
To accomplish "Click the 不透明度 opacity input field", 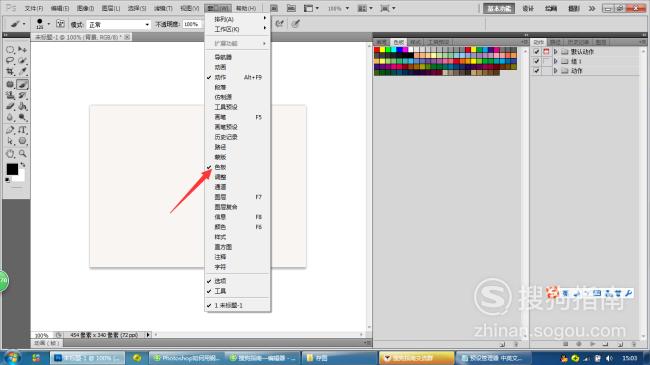I will coord(192,24).
